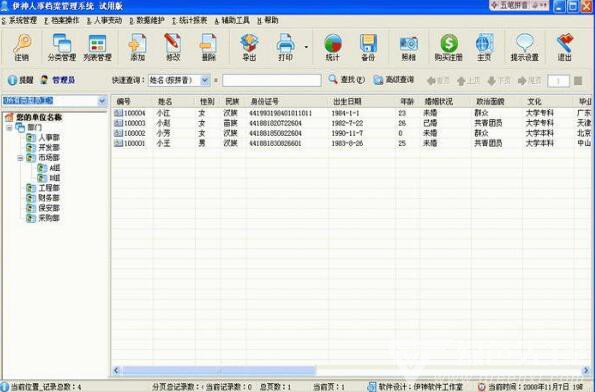Click the horizontal scrollbar thumb of table
This screenshot has width=595, height=392.
point(219,370)
